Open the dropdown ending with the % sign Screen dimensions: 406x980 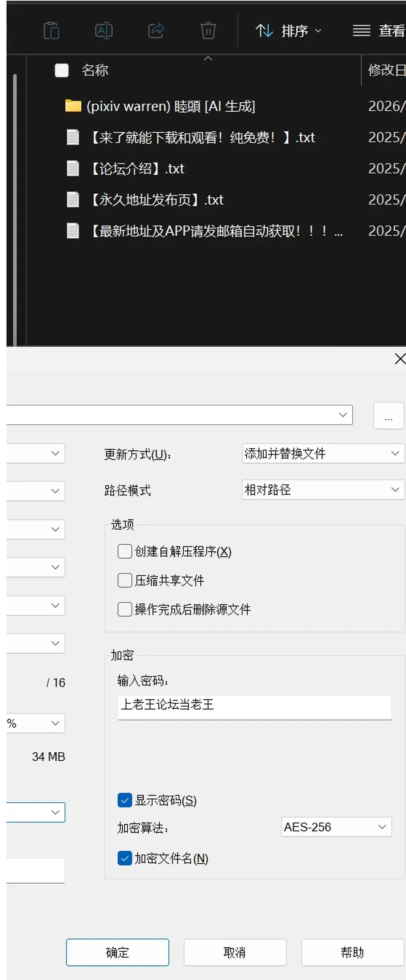(x=36, y=723)
